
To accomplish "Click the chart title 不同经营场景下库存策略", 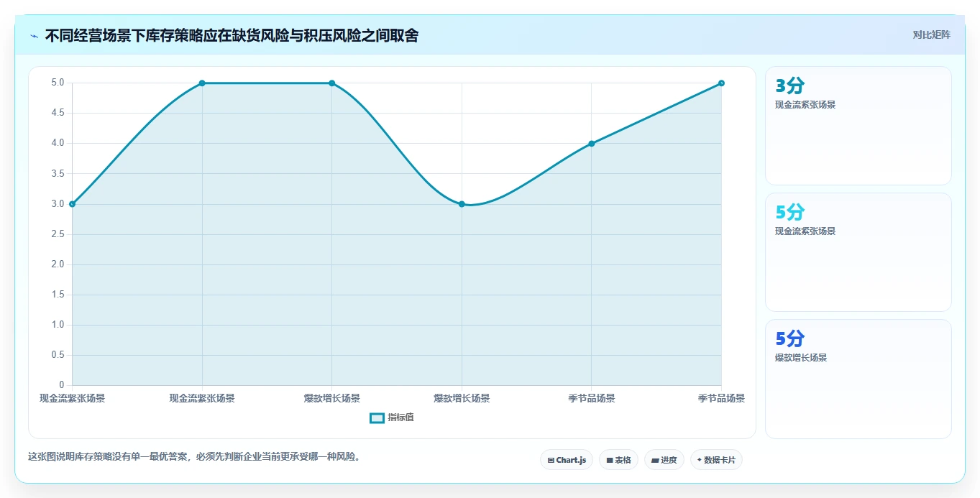I will click(x=232, y=35).
